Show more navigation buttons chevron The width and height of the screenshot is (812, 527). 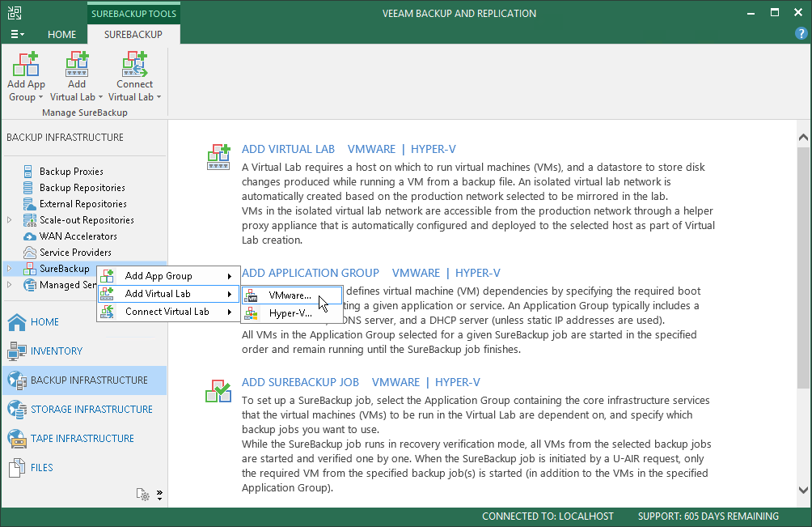159,495
